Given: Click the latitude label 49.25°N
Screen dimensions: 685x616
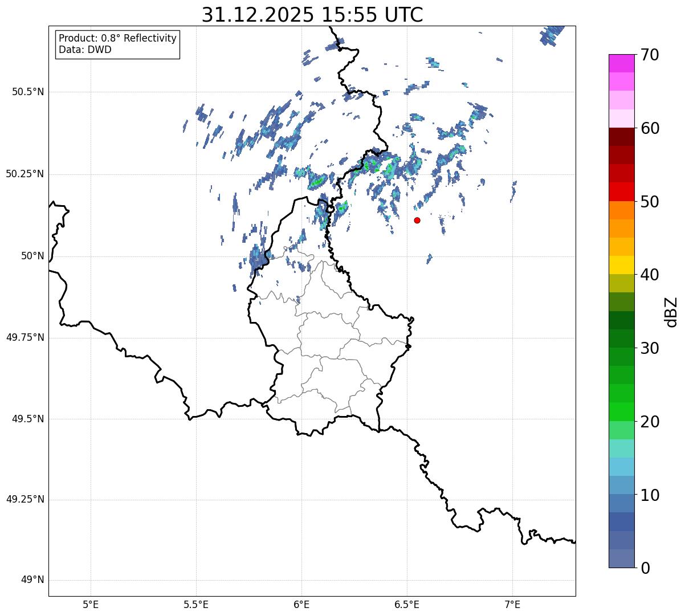Looking at the screenshot, I should pyautogui.click(x=25, y=499).
